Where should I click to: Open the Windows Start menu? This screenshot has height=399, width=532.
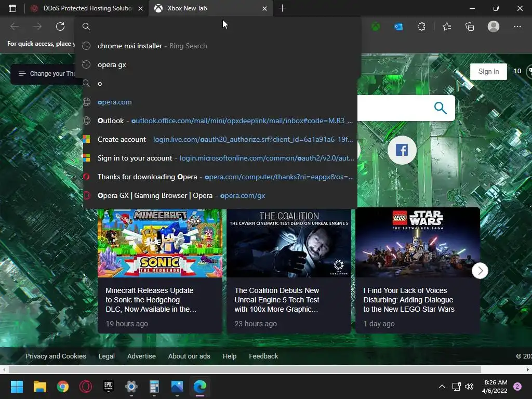tap(17, 387)
